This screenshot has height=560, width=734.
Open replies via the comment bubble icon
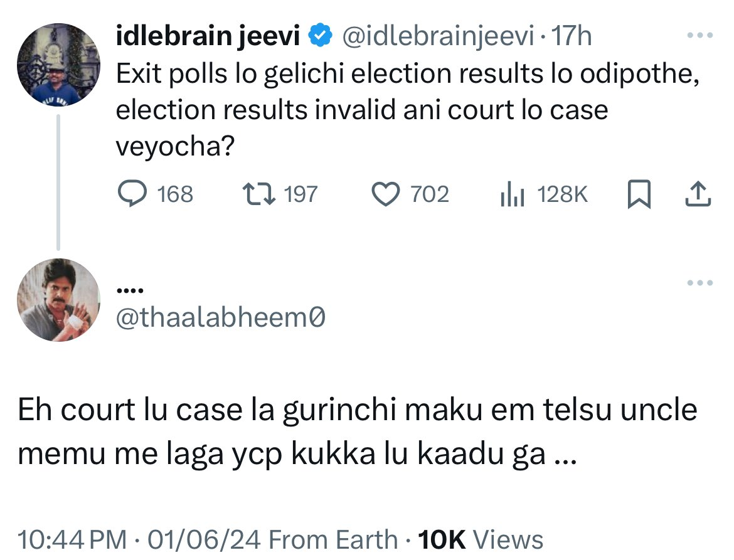(132, 194)
